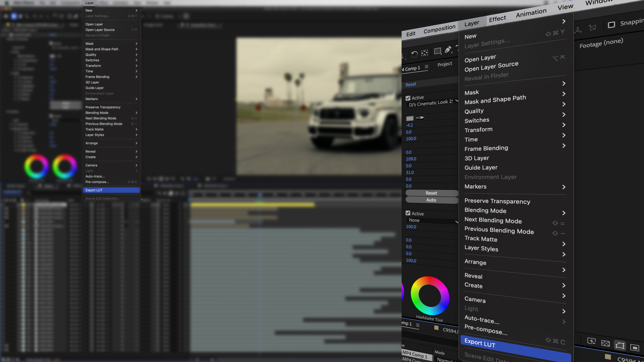The height and width of the screenshot is (362, 644).
Task: Click the 109.0 value field
Action: click(x=411, y=159)
